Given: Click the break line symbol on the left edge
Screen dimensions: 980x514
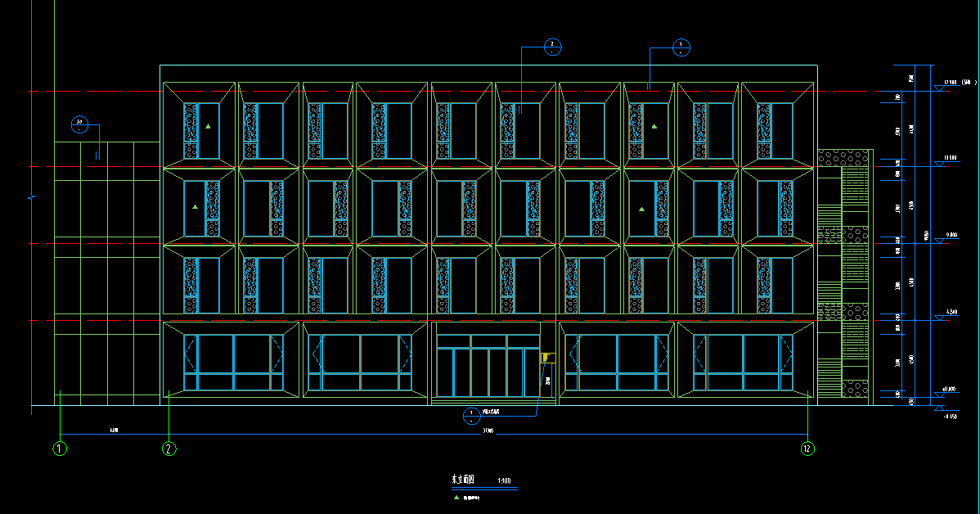Looking at the screenshot, I should 31,198.
